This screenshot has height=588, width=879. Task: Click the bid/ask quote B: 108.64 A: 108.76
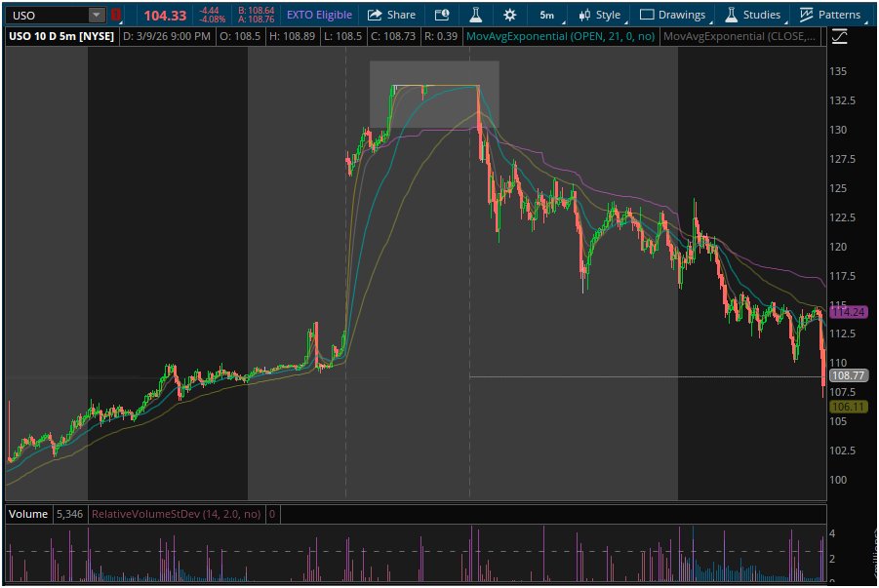pos(257,16)
